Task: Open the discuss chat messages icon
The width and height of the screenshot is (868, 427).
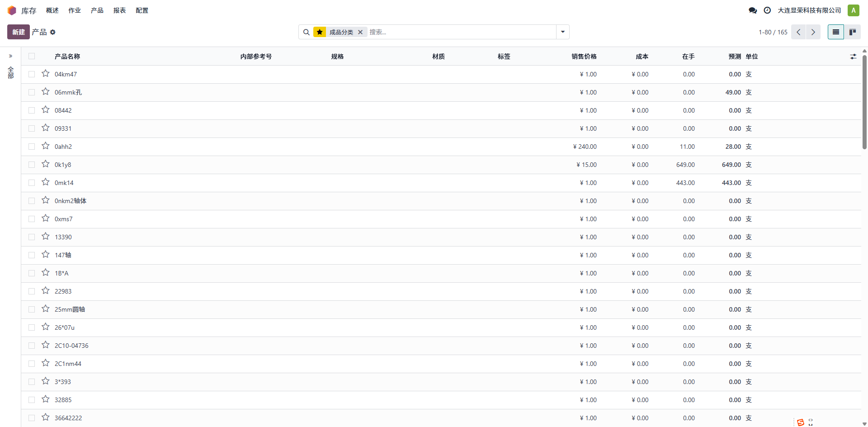Action: tap(753, 10)
